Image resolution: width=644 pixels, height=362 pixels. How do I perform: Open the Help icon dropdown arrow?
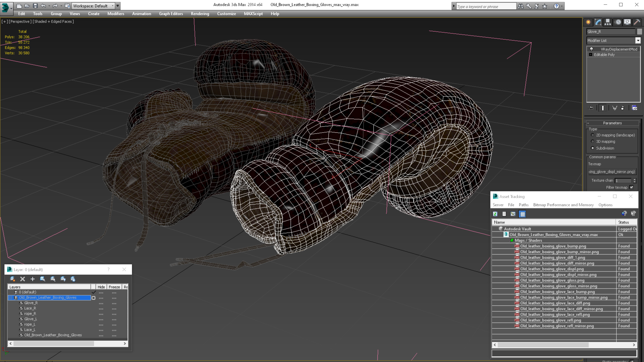tap(562, 6)
